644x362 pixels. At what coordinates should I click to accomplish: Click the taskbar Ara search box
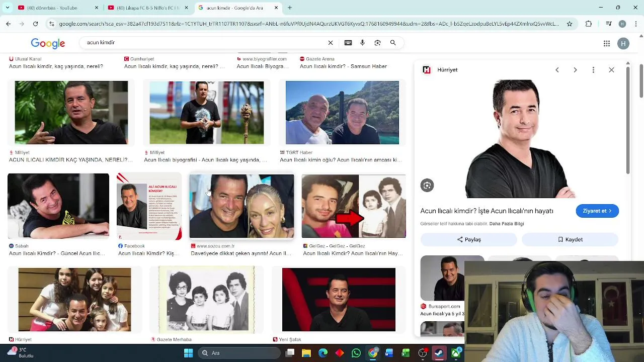(x=239, y=353)
